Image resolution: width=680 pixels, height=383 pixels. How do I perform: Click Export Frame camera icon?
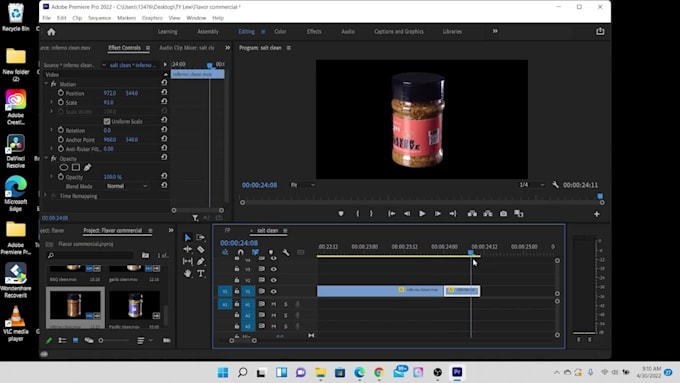click(503, 213)
